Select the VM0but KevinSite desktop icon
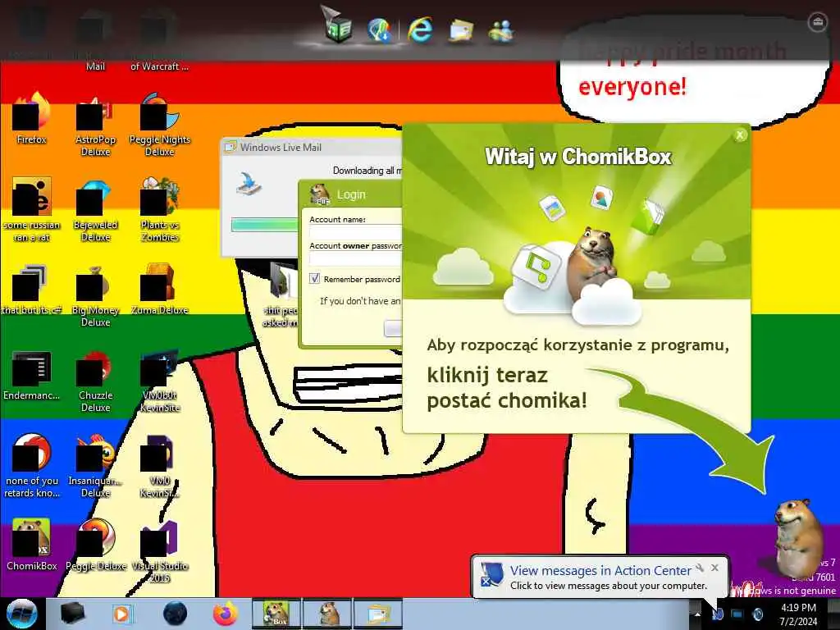This screenshot has height=630, width=840. (160, 381)
